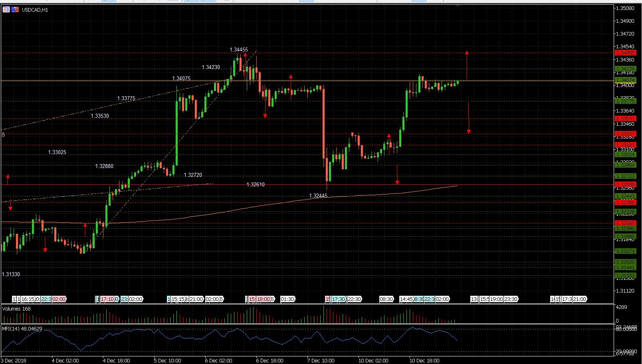642x364 pixels.
Task: Click the green 1.32443 price tag
Action: pyautogui.click(x=626, y=196)
